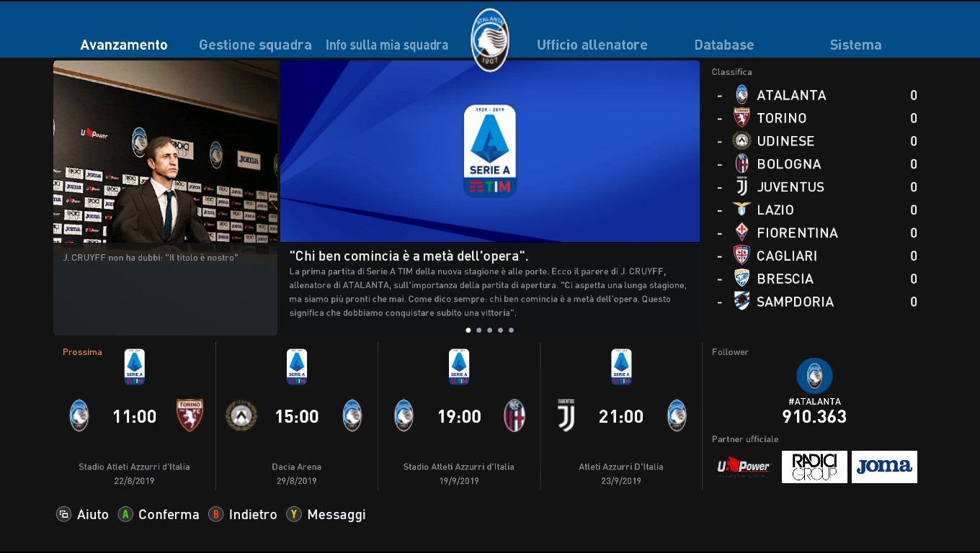This screenshot has height=553, width=980.
Task: Select SAMPDORIA team name in standings
Action: point(795,302)
